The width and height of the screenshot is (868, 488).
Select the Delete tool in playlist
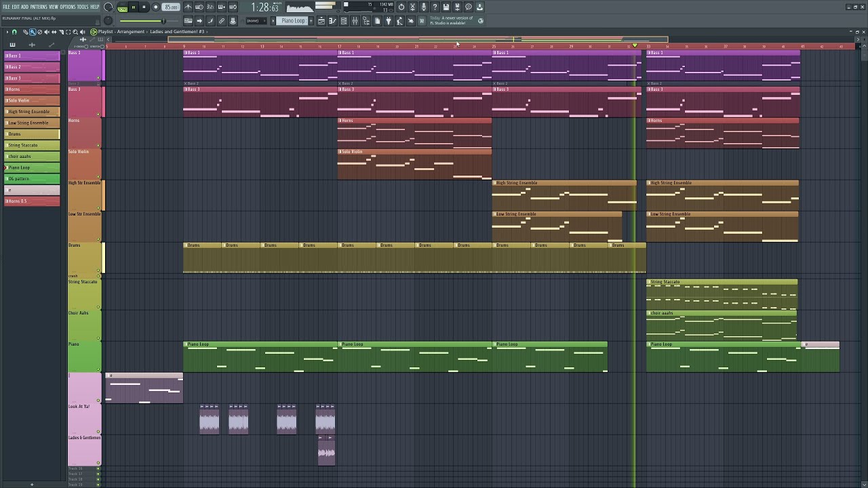pyautogui.click(x=39, y=32)
